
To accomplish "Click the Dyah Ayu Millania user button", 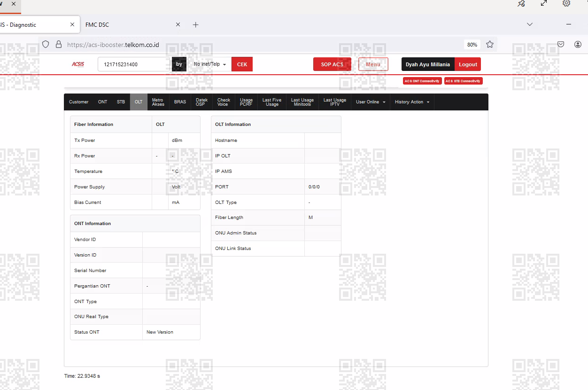I will pos(428,64).
